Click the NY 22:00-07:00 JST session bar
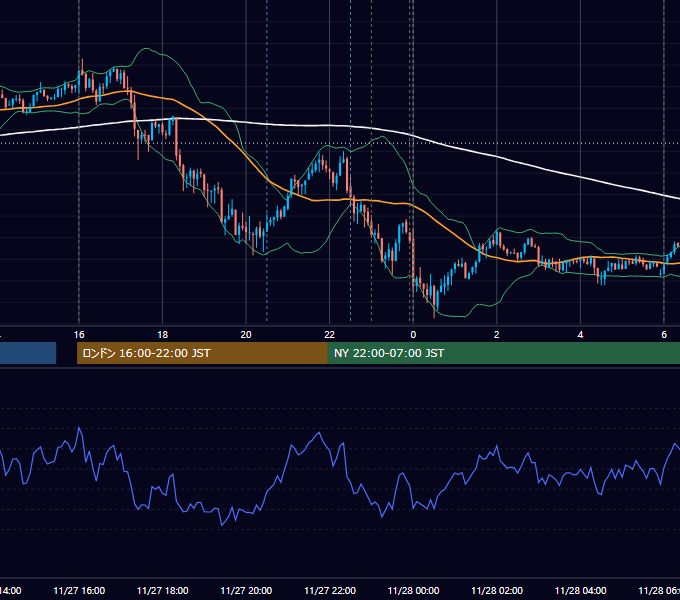 click(x=503, y=353)
